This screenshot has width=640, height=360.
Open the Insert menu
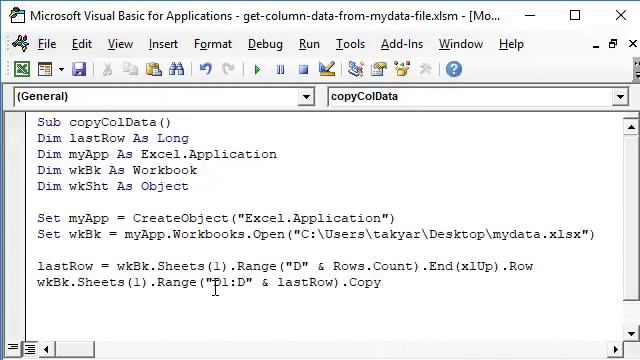tap(163, 44)
